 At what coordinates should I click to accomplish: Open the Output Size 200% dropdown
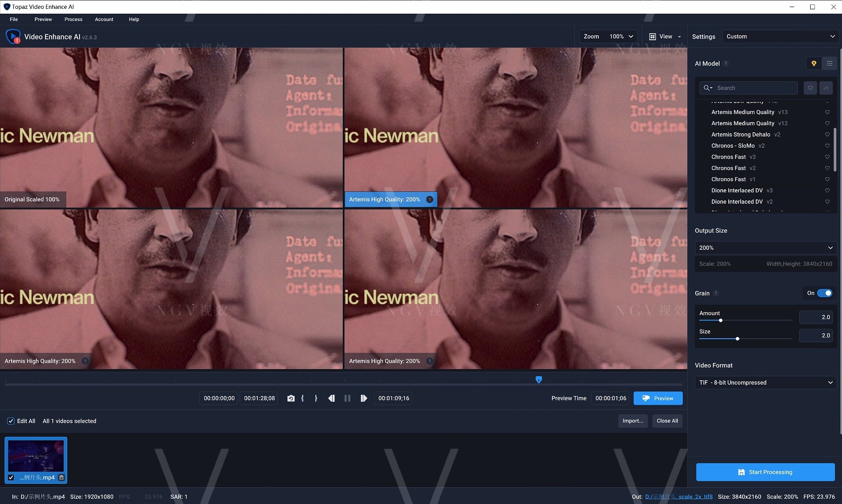tap(765, 248)
